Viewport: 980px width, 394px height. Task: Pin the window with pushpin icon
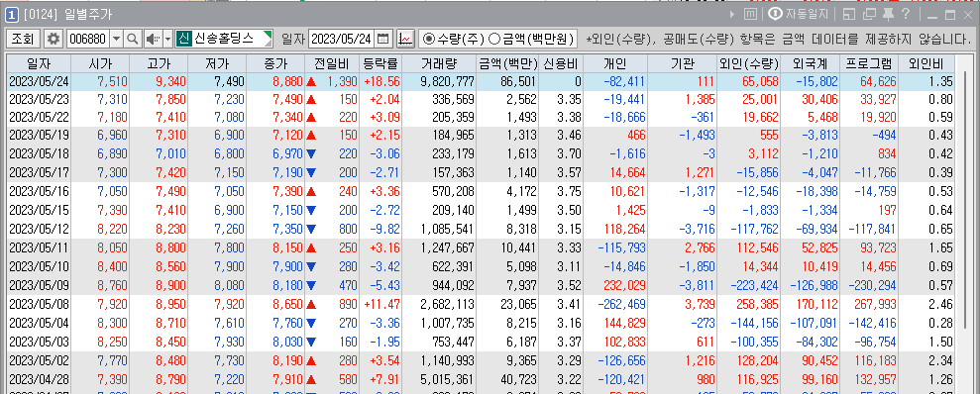coord(888,14)
